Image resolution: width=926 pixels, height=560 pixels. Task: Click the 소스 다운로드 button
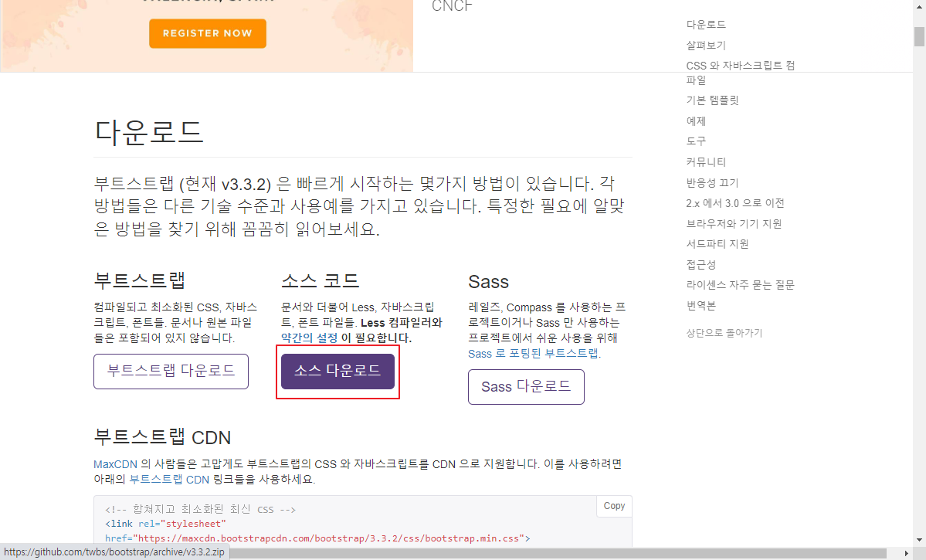(337, 371)
